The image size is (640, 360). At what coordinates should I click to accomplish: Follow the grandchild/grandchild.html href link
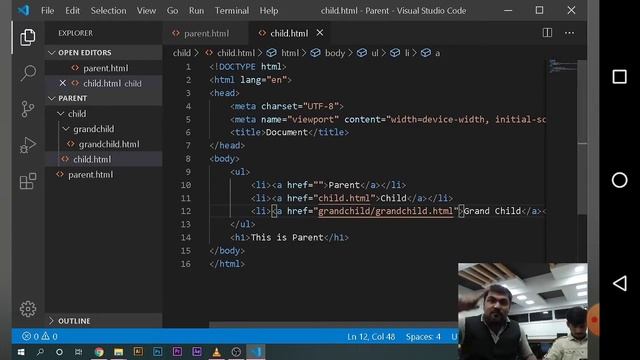(386, 211)
